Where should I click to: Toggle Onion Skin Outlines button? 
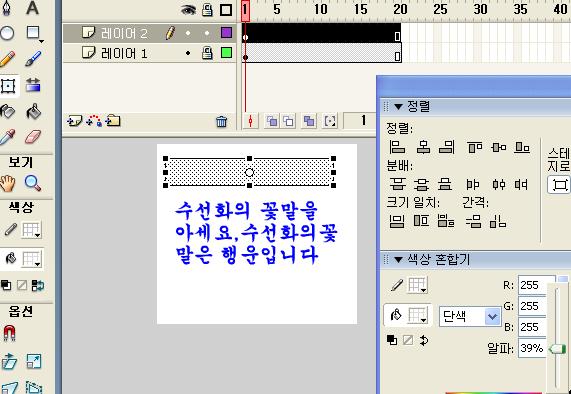coord(289,121)
